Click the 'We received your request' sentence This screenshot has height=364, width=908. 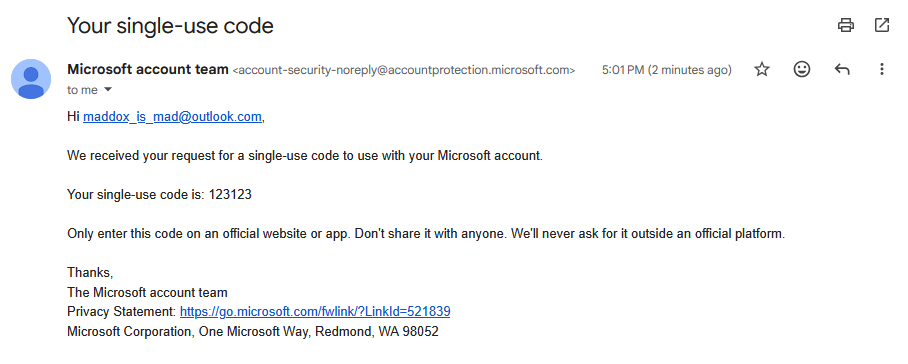(x=305, y=156)
